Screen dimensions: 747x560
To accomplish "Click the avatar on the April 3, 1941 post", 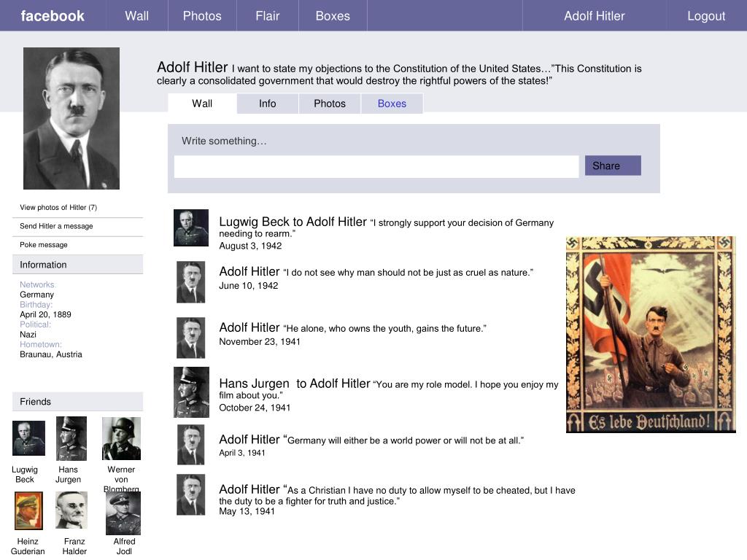I will [x=191, y=445].
